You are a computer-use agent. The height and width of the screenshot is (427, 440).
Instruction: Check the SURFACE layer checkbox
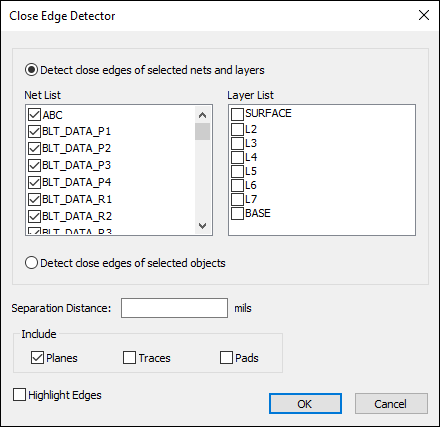click(237, 114)
